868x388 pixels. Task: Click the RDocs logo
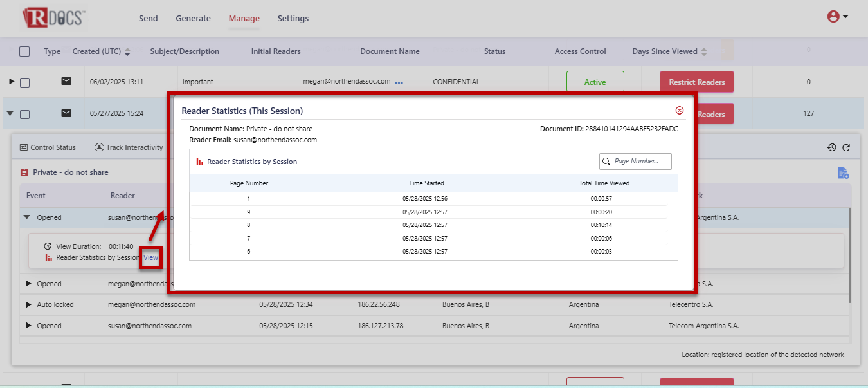click(54, 17)
